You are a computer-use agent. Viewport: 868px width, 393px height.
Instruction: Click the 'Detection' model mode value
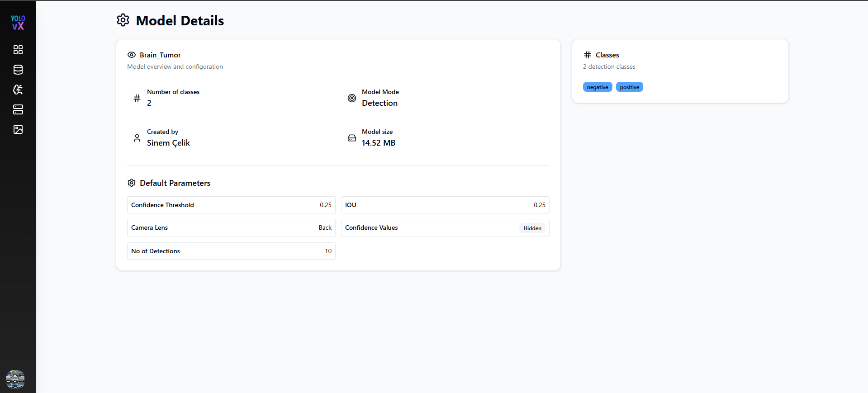pyautogui.click(x=380, y=103)
